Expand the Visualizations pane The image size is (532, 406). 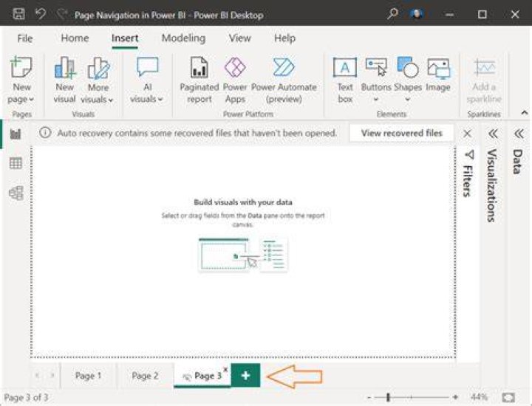tap(493, 134)
